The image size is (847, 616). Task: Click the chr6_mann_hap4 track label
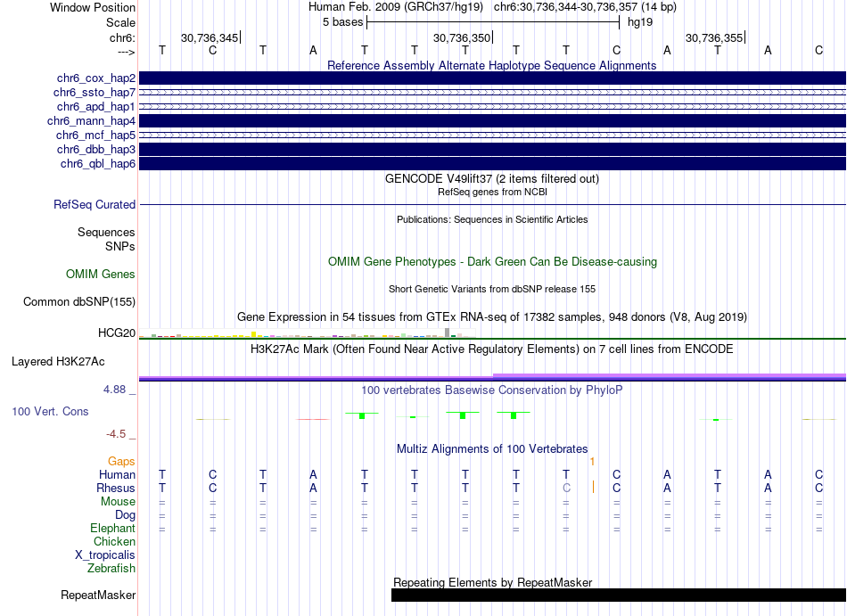click(x=91, y=121)
